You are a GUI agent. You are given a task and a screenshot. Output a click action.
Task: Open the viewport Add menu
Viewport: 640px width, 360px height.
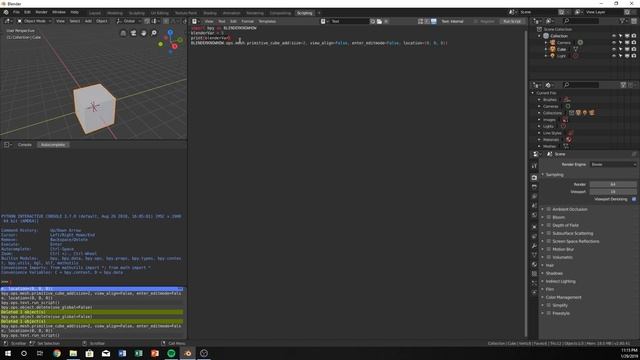pyautogui.click(x=88, y=21)
